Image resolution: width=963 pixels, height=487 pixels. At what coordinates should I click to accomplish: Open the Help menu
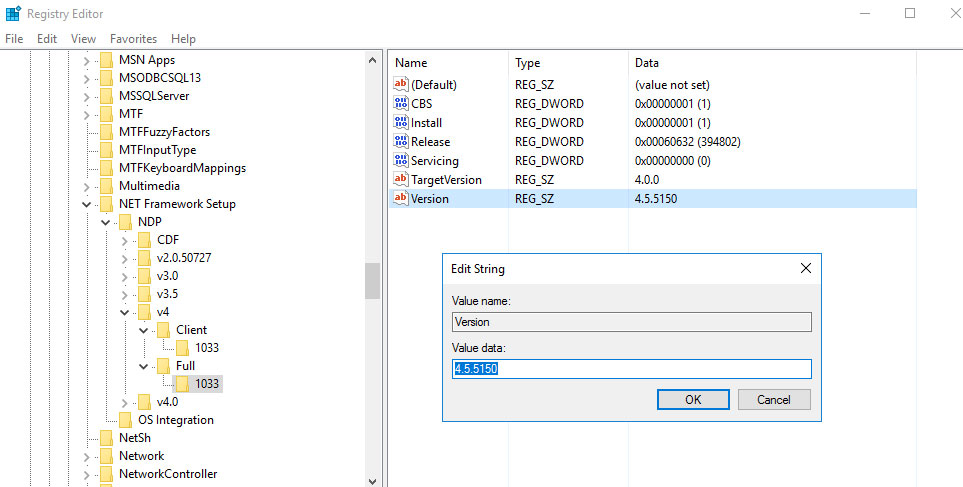[183, 39]
